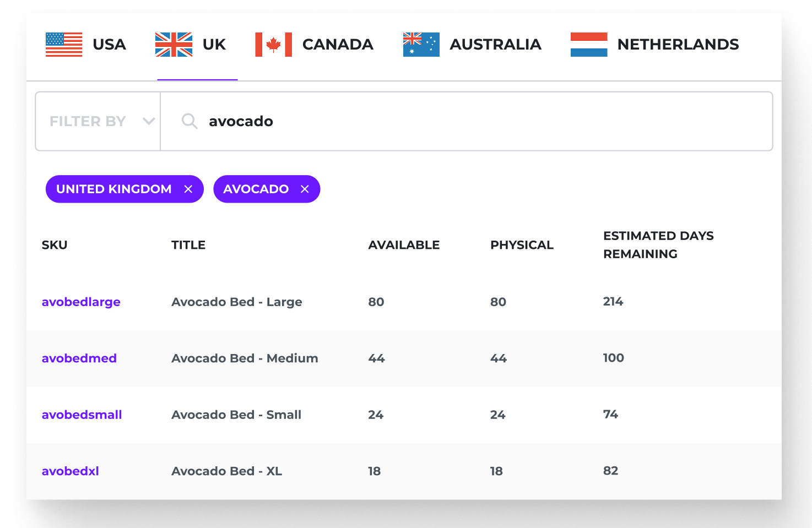Sort by Estimated Days Remaining header
This screenshot has height=528, width=812.
(658, 245)
